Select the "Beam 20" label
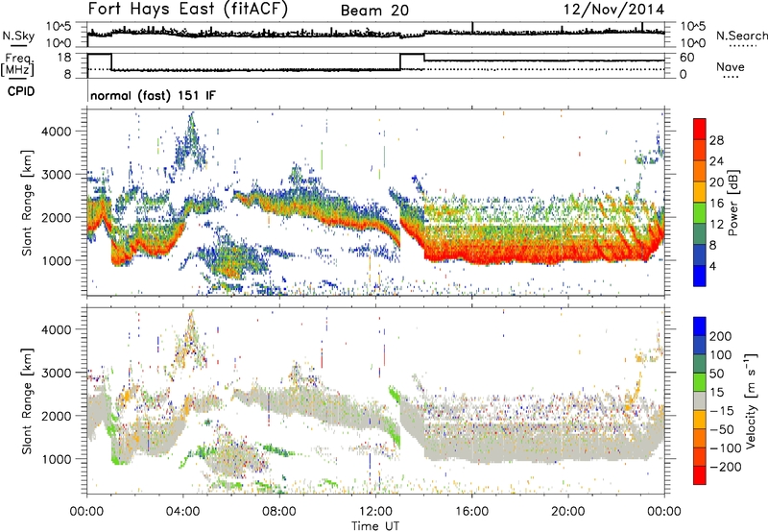Image resolution: width=768 pixels, height=532 pixels. point(374,11)
